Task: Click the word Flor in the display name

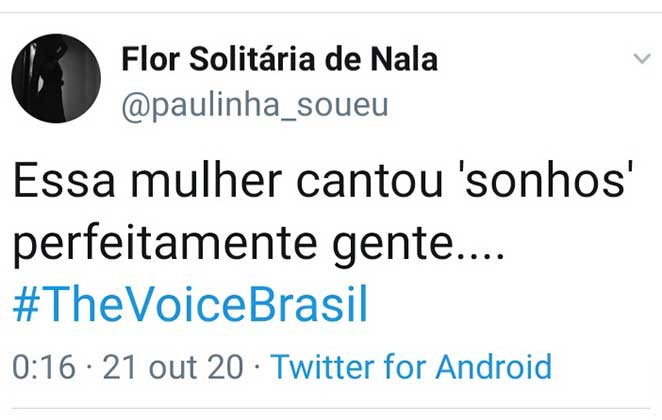Action: (152, 60)
